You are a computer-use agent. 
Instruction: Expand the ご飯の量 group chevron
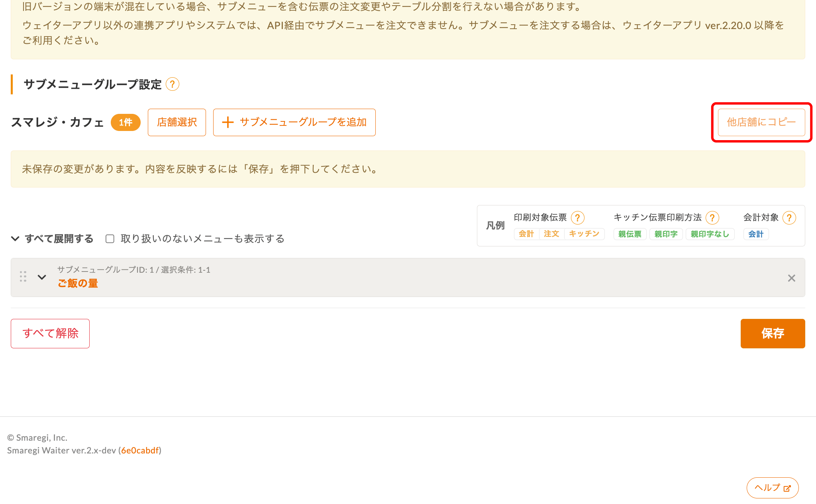point(42,277)
